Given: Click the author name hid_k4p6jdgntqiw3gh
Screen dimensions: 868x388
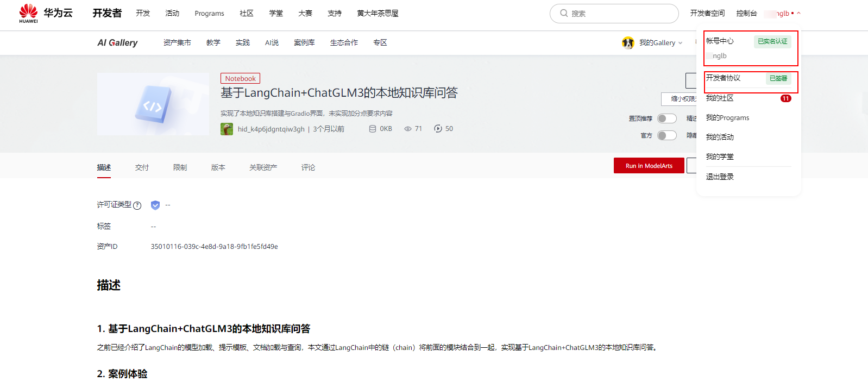Looking at the screenshot, I should 271,129.
